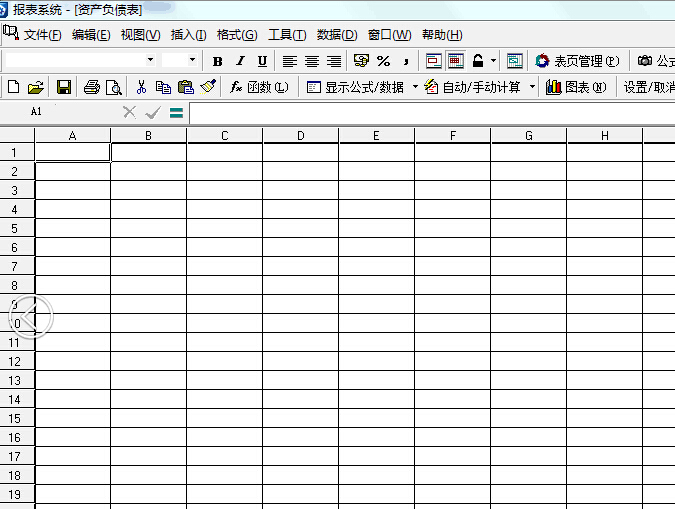Open the 数据(D) menu
This screenshot has width=675, height=509.
point(337,34)
